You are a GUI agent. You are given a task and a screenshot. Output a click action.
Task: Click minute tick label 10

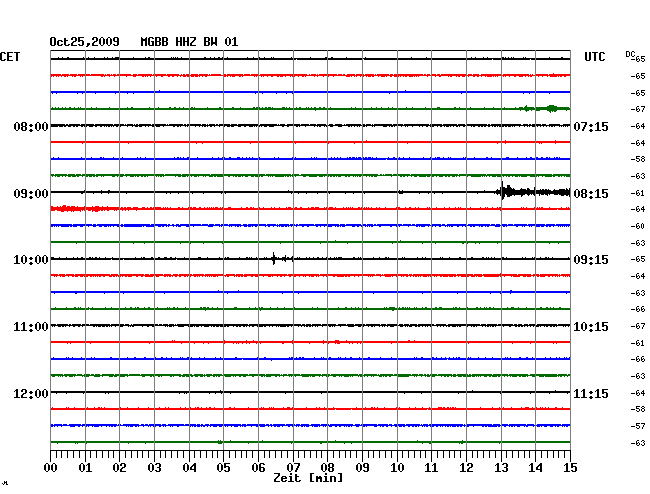[397, 468]
